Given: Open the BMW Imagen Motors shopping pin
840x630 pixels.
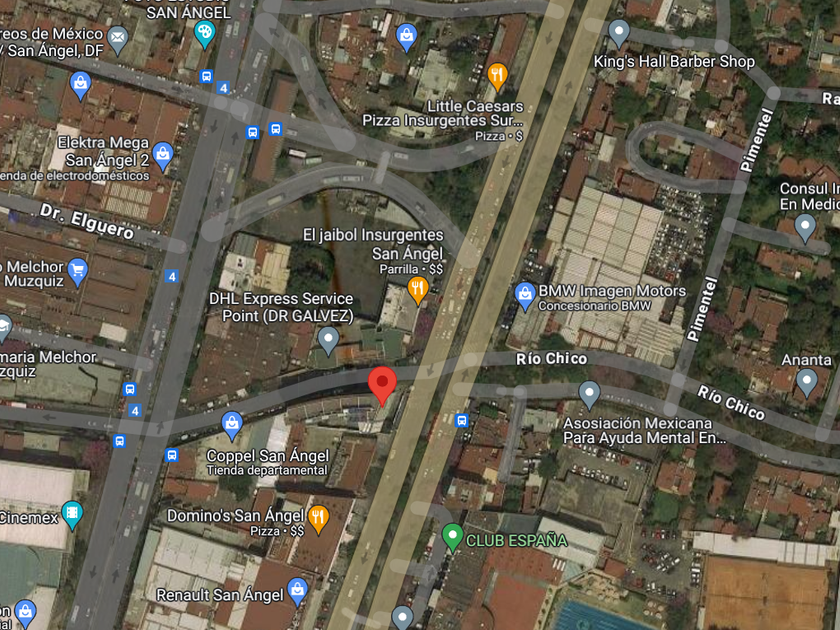Looking at the screenshot, I should point(525,297).
